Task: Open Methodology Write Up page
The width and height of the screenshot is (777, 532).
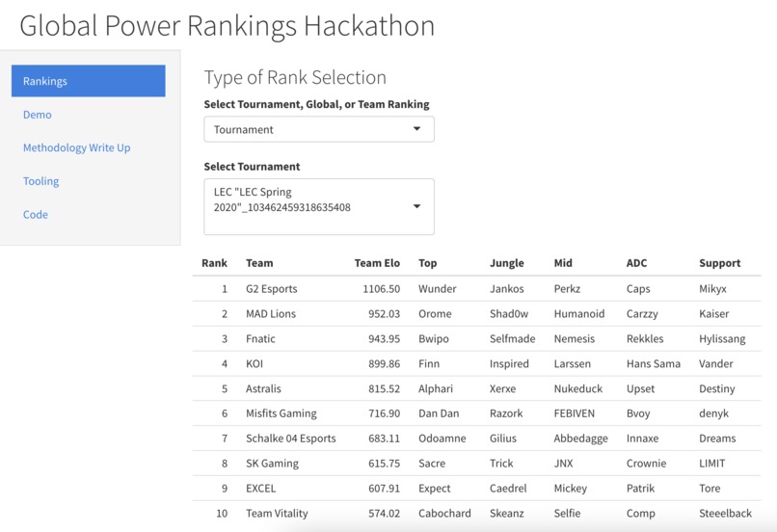Action: pos(77,147)
